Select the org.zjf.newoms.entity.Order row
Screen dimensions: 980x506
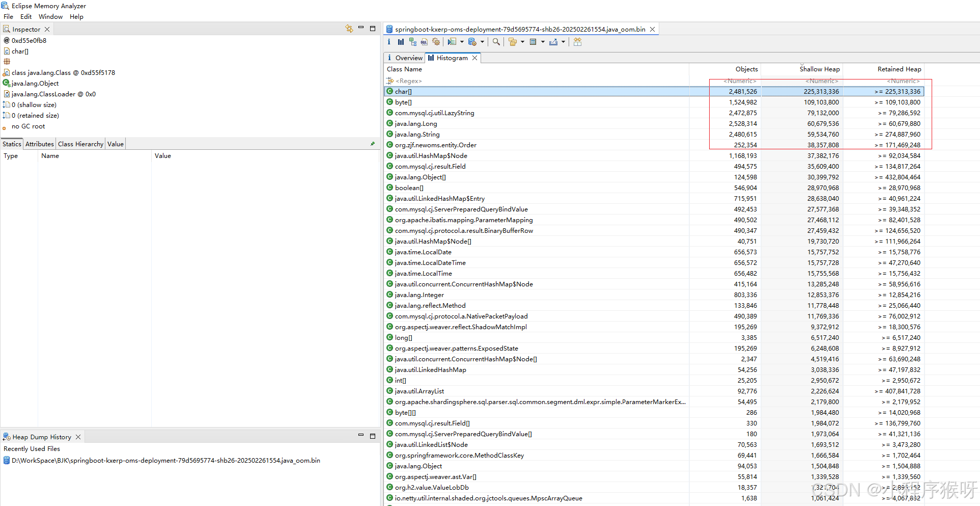pyautogui.click(x=654, y=145)
